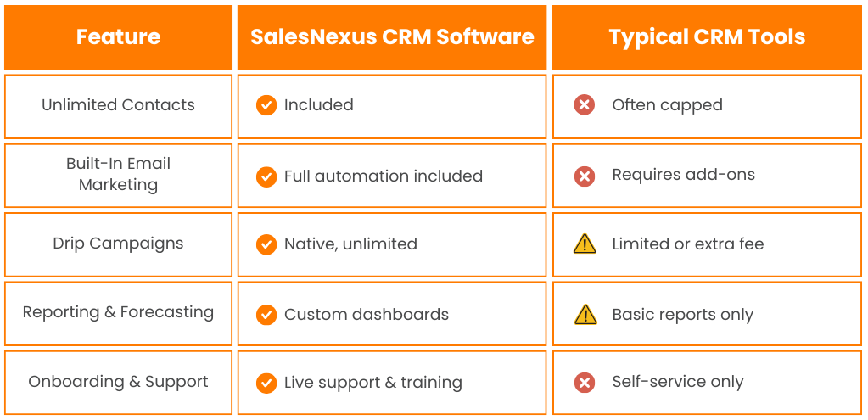Click the Onboarding & Support cell
The height and width of the screenshot is (420, 868).
[x=118, y=382]
